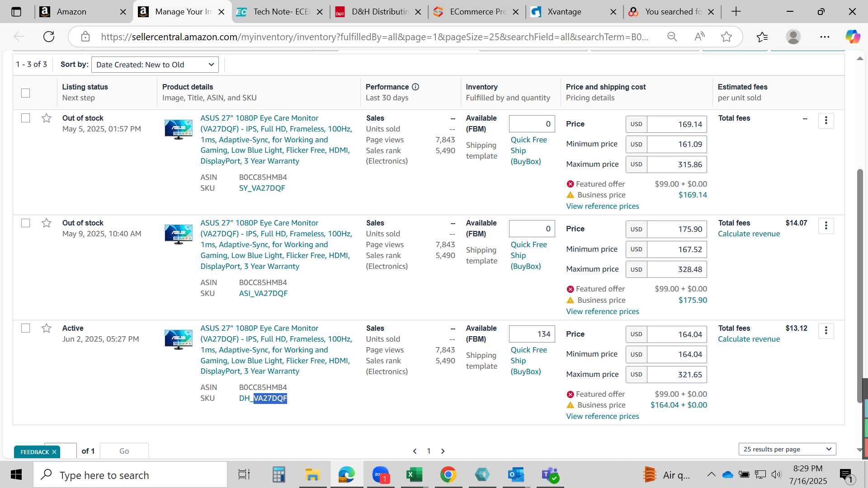This screenshot has width=868, height=488.
Task: Switch to the You searched for tab
Action: (672, 12)
